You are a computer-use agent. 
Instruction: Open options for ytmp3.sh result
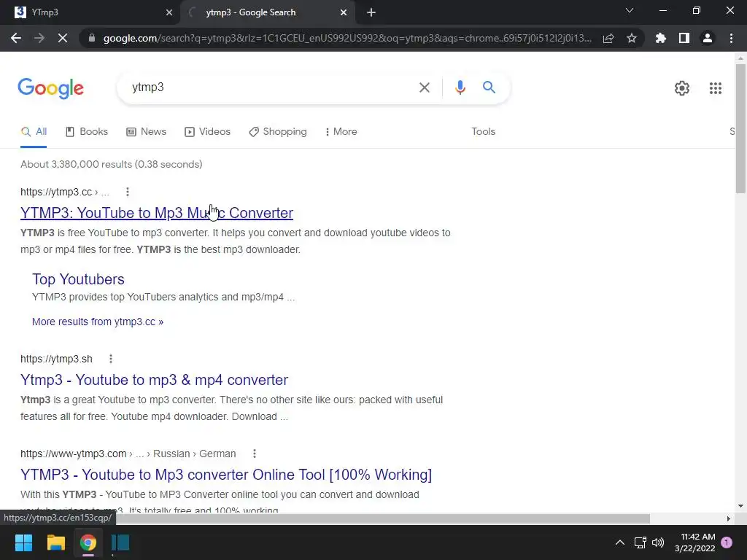click(x=111, y=359)
